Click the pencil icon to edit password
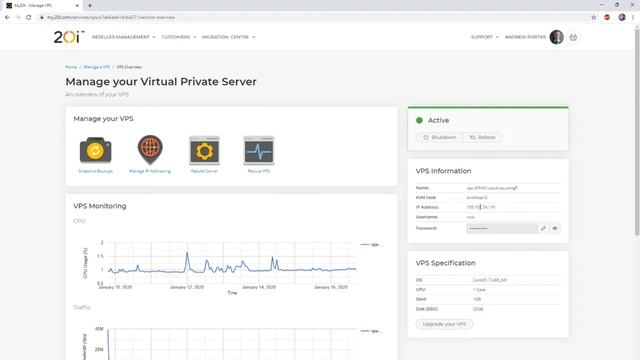Viewport: 640px width, 360px height. 543,228
